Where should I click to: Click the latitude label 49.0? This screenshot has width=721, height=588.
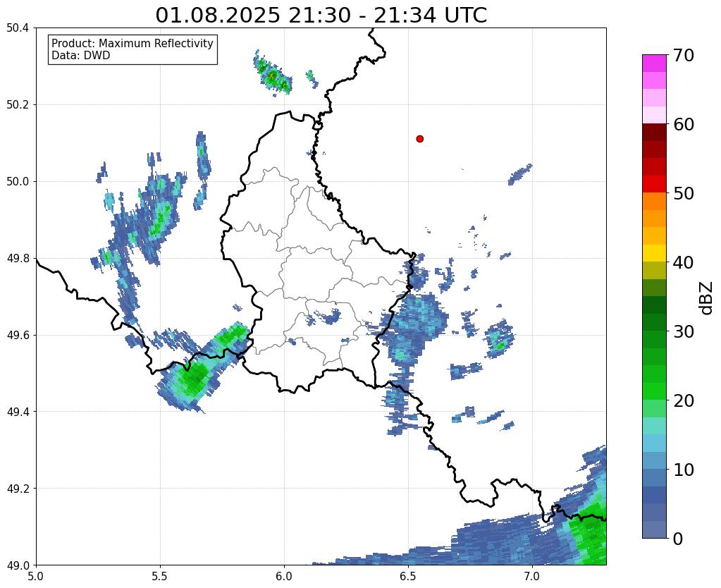pos(18,565)
